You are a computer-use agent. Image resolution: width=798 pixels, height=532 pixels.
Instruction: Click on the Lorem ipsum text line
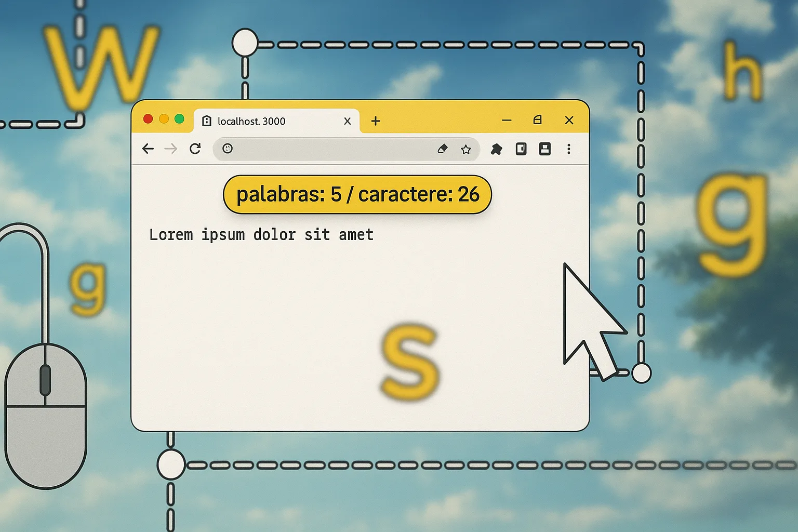261,235
